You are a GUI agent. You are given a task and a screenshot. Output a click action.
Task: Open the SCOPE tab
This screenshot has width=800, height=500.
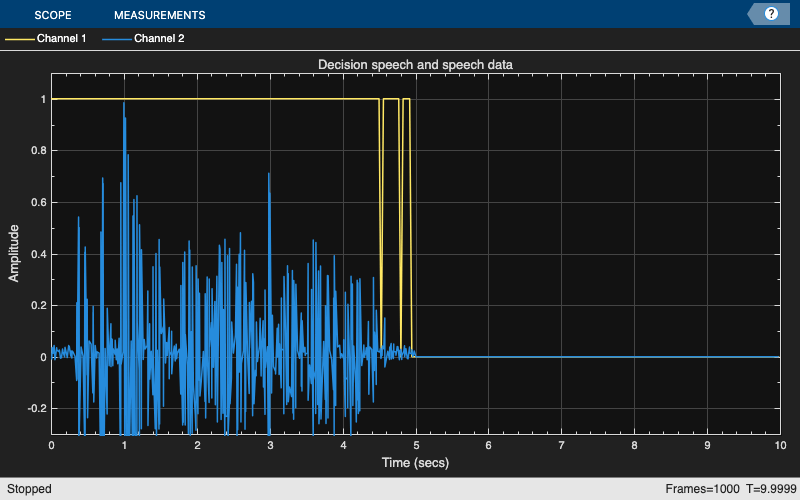coord(53,15)
